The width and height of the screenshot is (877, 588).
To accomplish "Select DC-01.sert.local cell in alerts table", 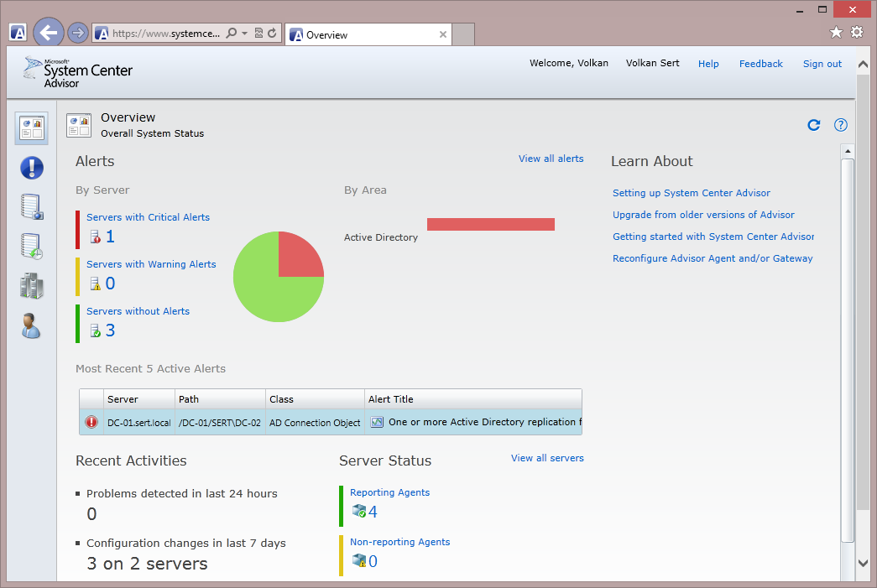I will coord(139,423).
